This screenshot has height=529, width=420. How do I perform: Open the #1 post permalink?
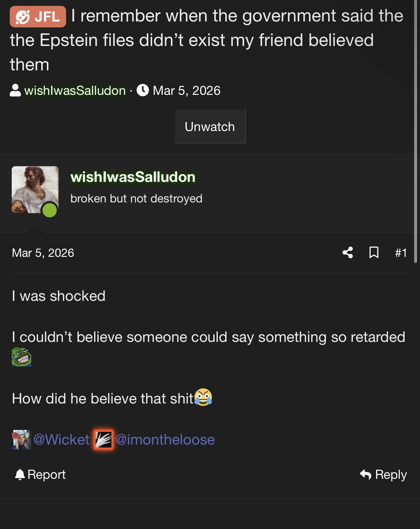pyautogui.click(x=401, y=253)
